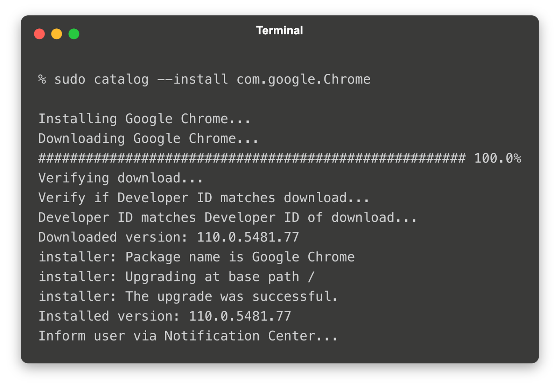Minimize the window with the yellow button
The image size is (560, 392).
[x=57, y=34]
